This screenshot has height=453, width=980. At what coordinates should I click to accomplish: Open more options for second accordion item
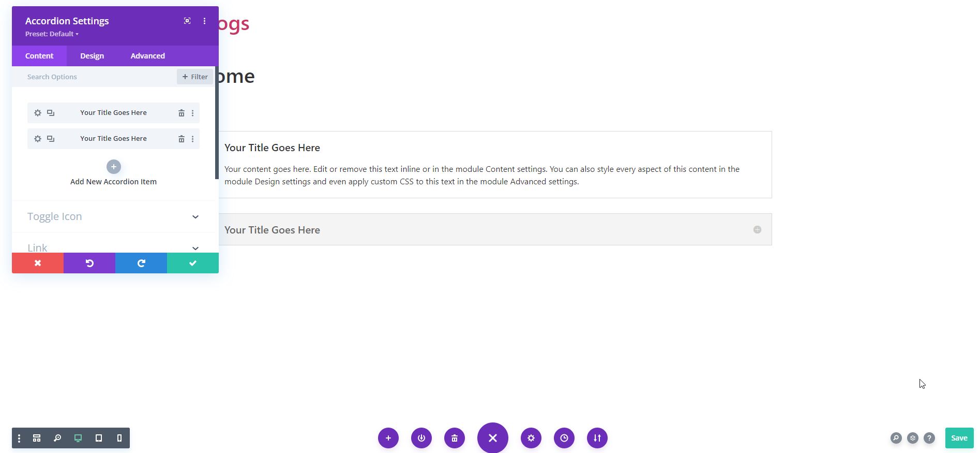click(192, 139)
